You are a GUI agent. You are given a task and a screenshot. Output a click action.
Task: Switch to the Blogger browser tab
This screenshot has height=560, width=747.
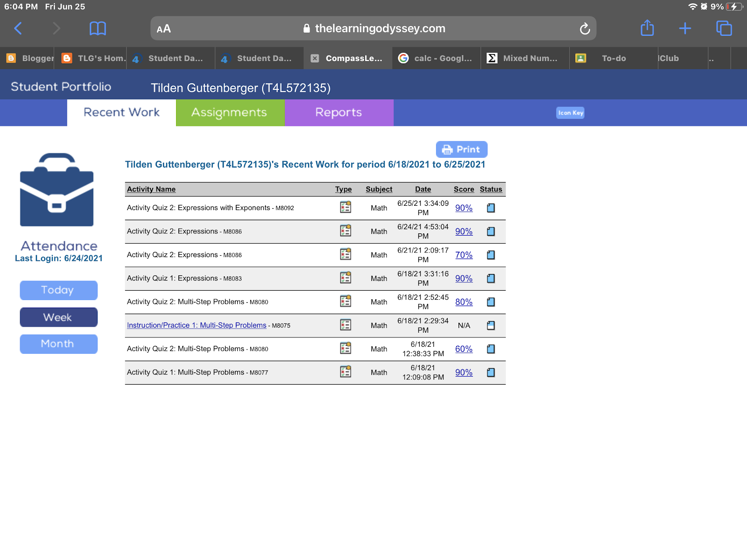pos(27,58)
